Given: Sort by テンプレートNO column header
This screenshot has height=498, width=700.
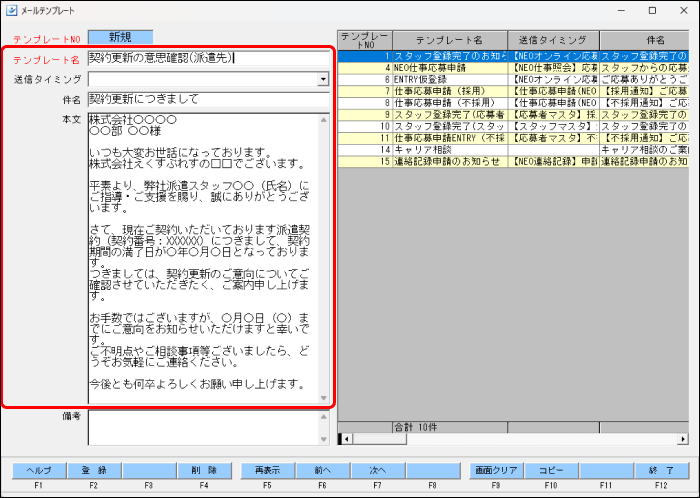Looking at the screenshot, I should click(365, 40).
